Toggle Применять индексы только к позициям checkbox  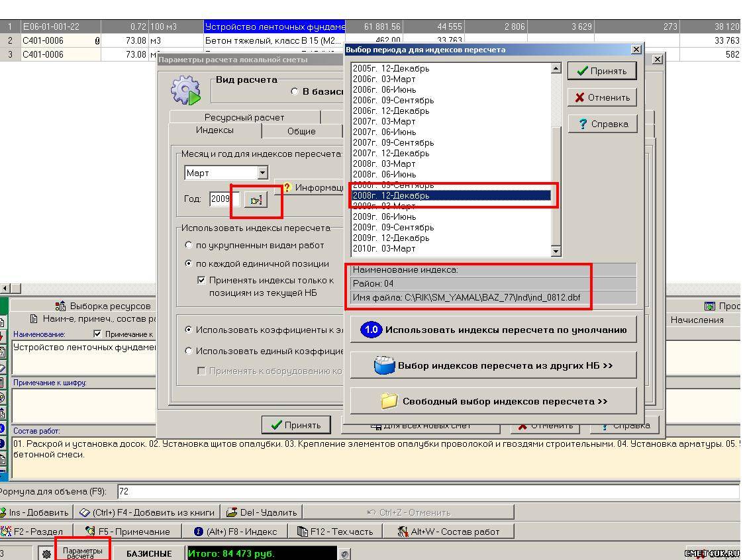coord(201,280)
